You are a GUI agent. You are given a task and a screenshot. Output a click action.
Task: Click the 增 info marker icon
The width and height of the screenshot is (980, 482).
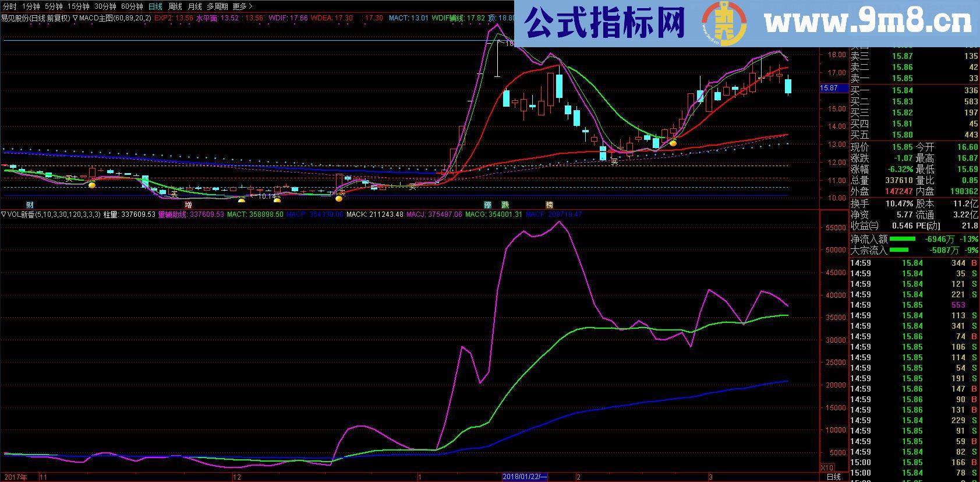coord(188,205)
